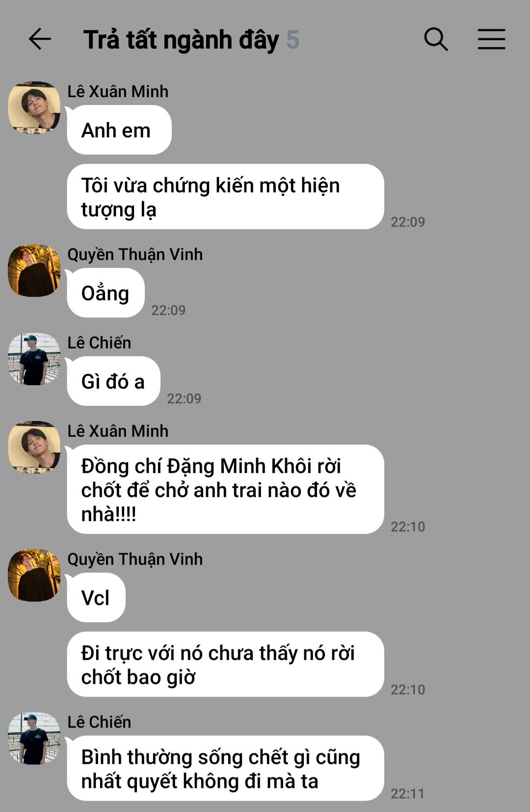Tap Lê Chiến's avatar near the bottom
This screenshot has height=812, width=530.
tap(34, 738)
